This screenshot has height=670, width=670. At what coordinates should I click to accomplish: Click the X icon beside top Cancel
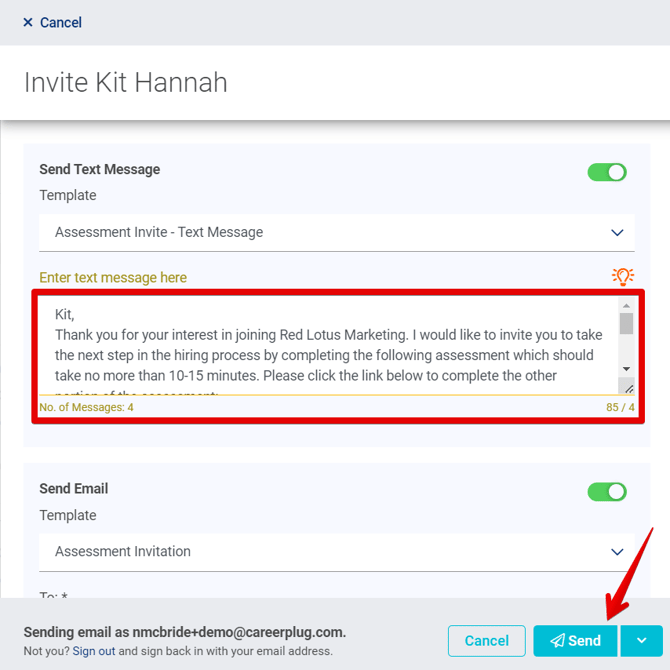pos(28,22)
